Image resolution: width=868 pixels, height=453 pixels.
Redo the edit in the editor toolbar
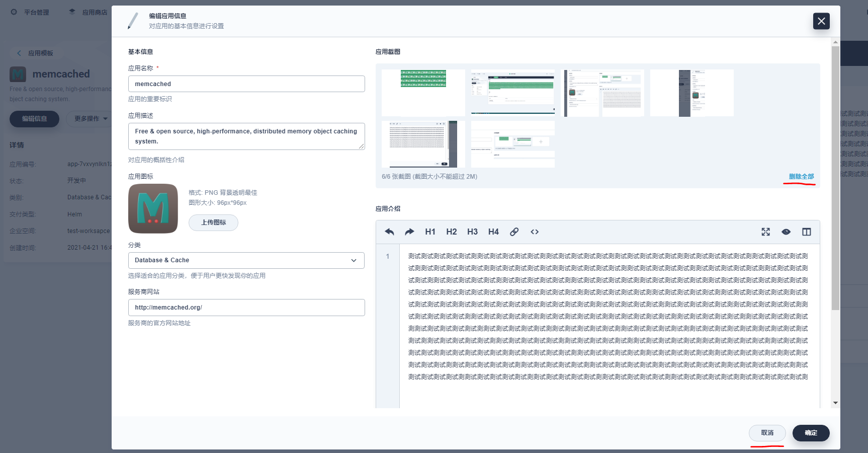pyautogui.click(x=409, y=232)
